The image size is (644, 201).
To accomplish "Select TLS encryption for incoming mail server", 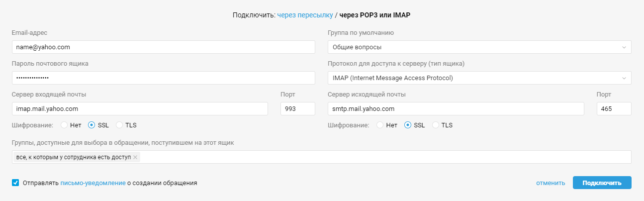I will [x=119, y=125].
